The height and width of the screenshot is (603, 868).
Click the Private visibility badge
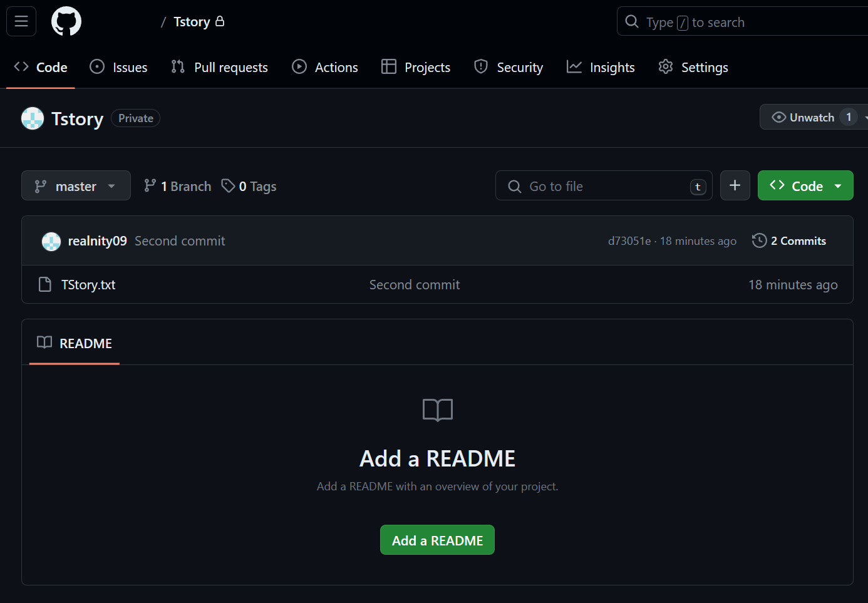(x=136, y=118)
